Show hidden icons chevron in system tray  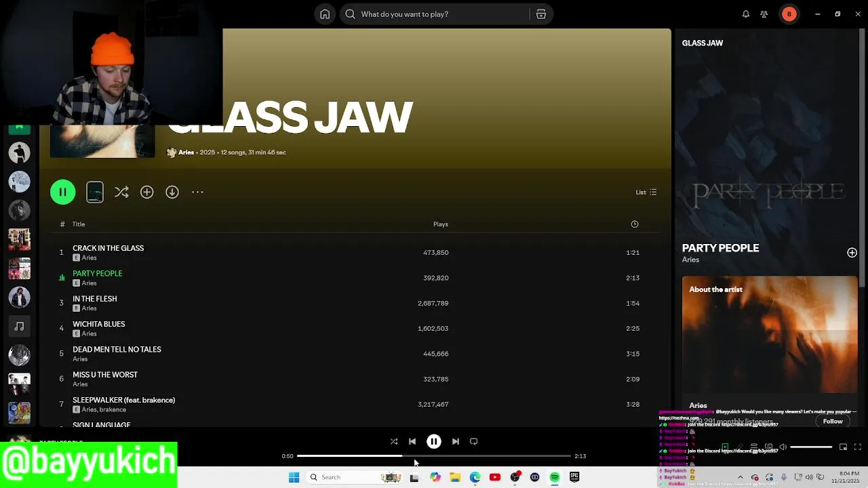pyautogui.click(x=740, y=477)
